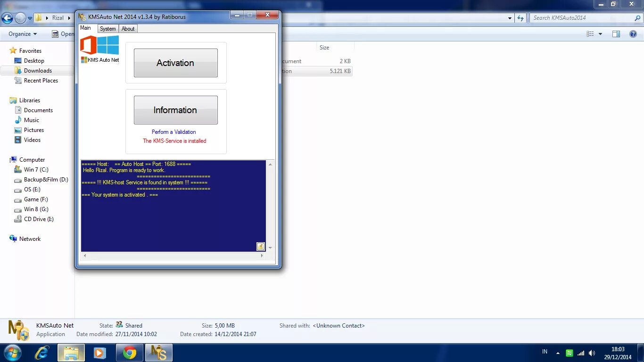The width and height of the screenshot is (644, 362).
Task: Click the Explorer forward arrow button
Action: click(x=20, y=18)
